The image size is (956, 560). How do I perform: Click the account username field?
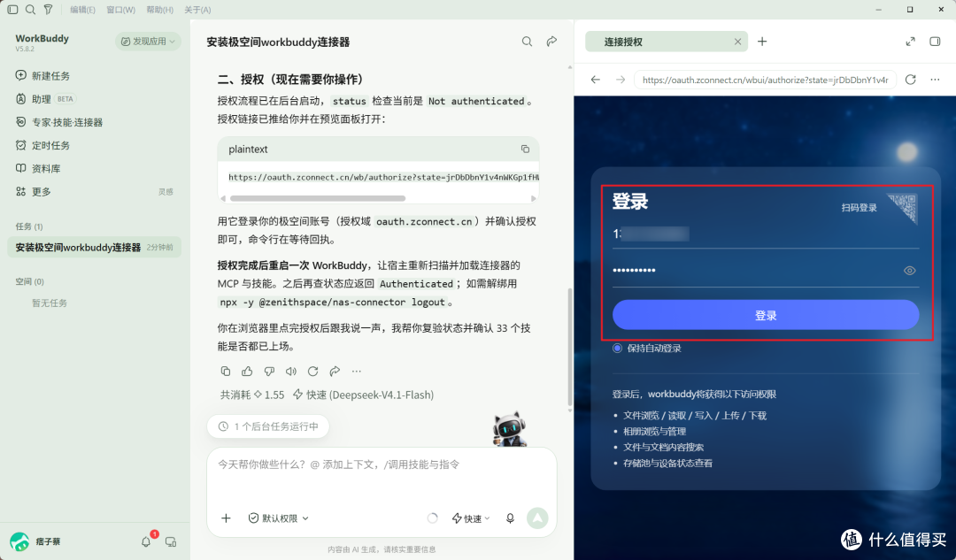pyautogui.click(x=765, y=234)
